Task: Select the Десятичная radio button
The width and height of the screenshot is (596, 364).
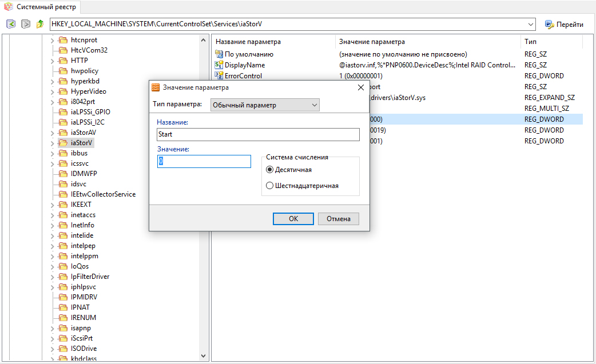Action: [x=270, y=170]
